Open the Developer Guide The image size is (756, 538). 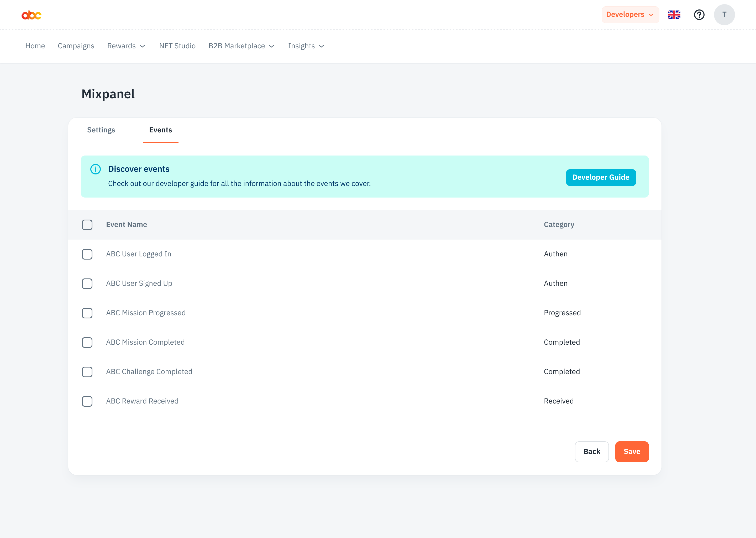600,177
